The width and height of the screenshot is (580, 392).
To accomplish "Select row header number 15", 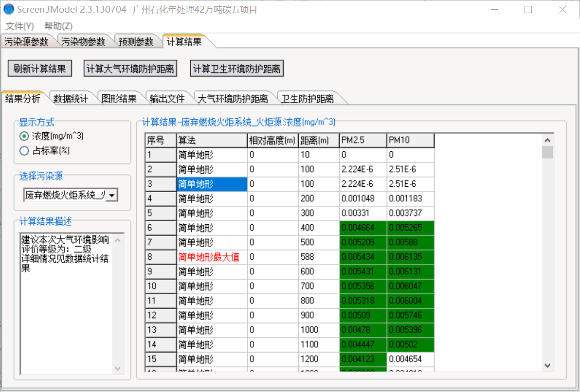I will (x=161, y=359).
